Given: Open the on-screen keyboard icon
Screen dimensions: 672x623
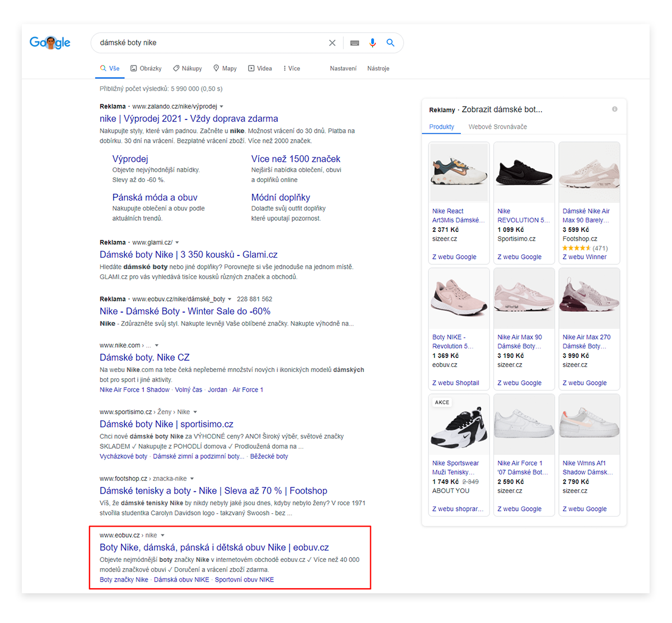Looking at the screenshot, I should tap(354, 43).
